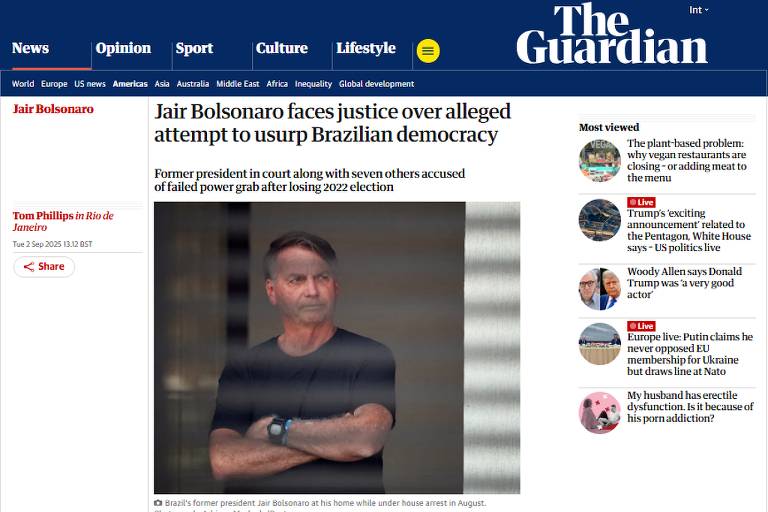Viewport: 768px width, 512px height.
Task: Click the Live badge on Trump's announcement story
Action: click(641, 202)
